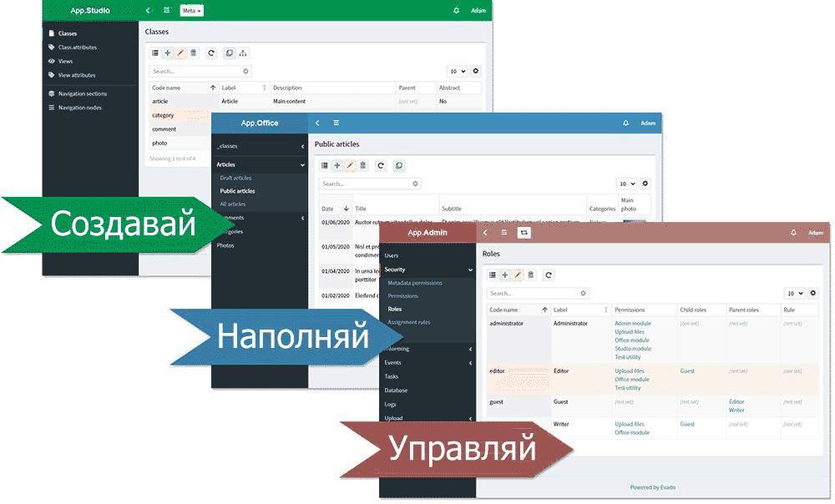
Task: Click the clone icon in Classes toolbar
Action: click(229, 53)
